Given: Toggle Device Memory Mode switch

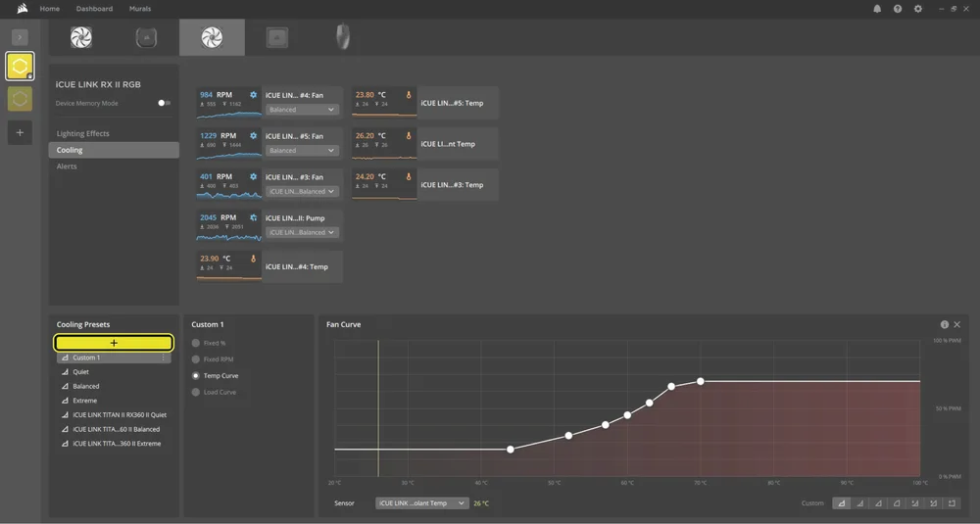Looking at the screenshot, I should pyautogui.click(x=164, y=103).
